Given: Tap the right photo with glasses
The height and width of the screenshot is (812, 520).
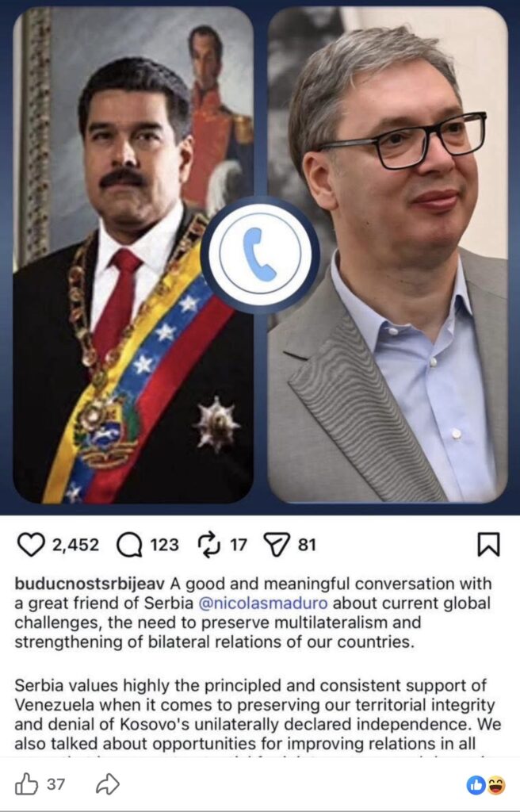Looking at the screenshot, I should click(x=388, y=255).
